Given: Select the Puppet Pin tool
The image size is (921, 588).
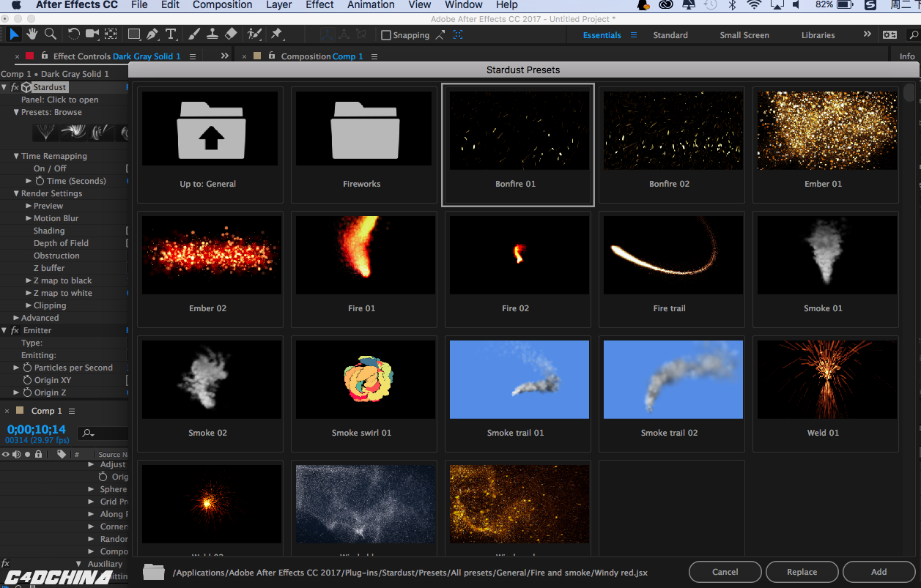Looking at the screenshot, I should tap(277, 34).
